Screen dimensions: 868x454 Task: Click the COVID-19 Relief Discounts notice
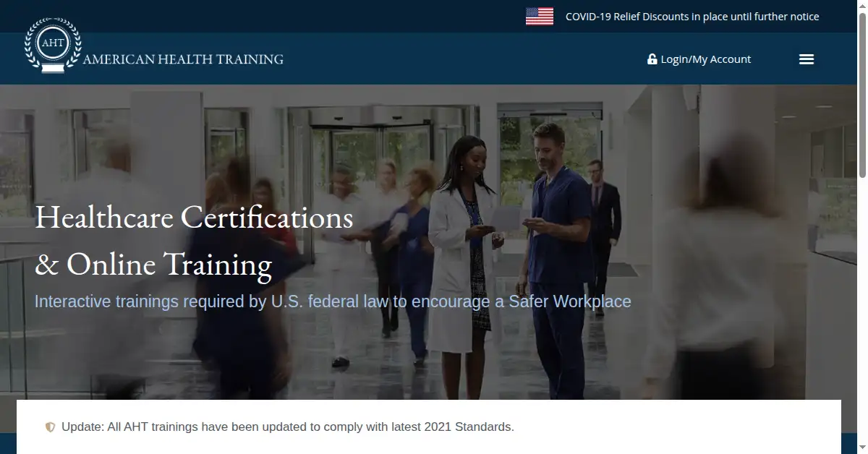(x=692, y=17)
